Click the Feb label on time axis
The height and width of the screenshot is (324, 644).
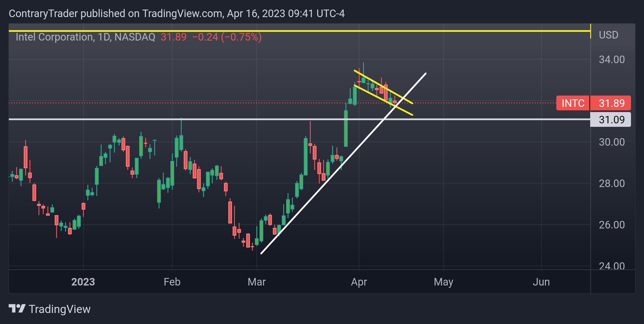172,282
